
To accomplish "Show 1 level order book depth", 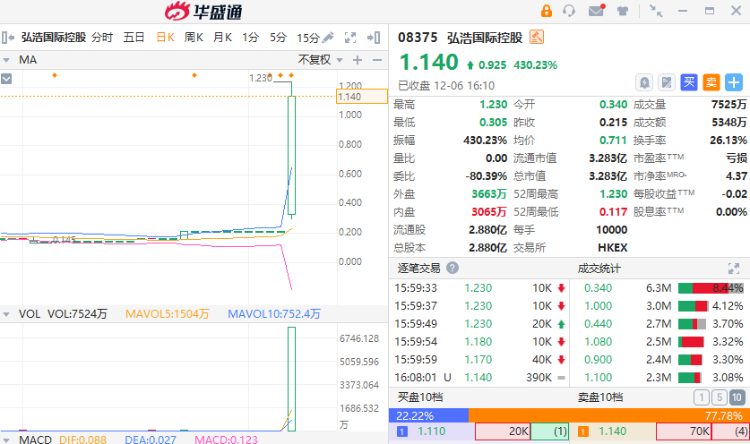I will point(702,397).
